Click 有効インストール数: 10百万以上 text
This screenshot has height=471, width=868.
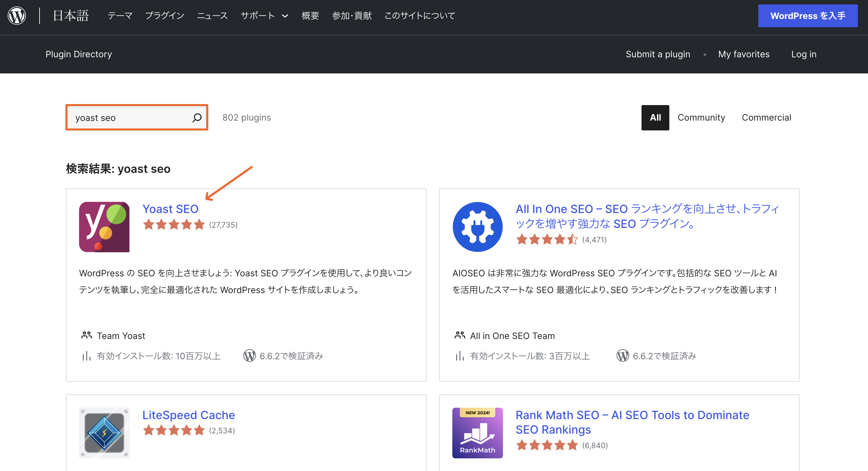click(x=159, y=356)
